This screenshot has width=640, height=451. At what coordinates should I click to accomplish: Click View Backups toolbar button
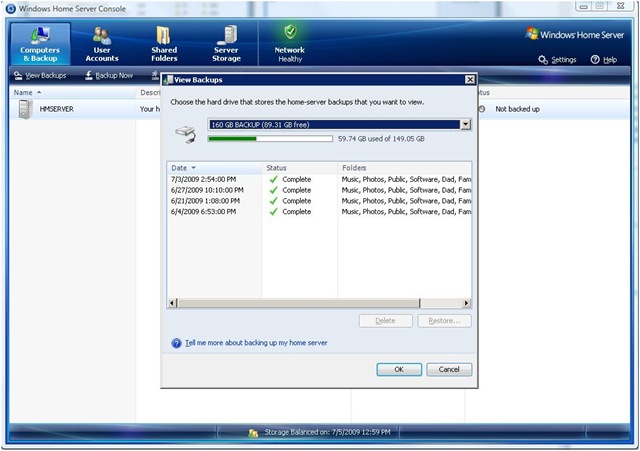click(40, 76)
